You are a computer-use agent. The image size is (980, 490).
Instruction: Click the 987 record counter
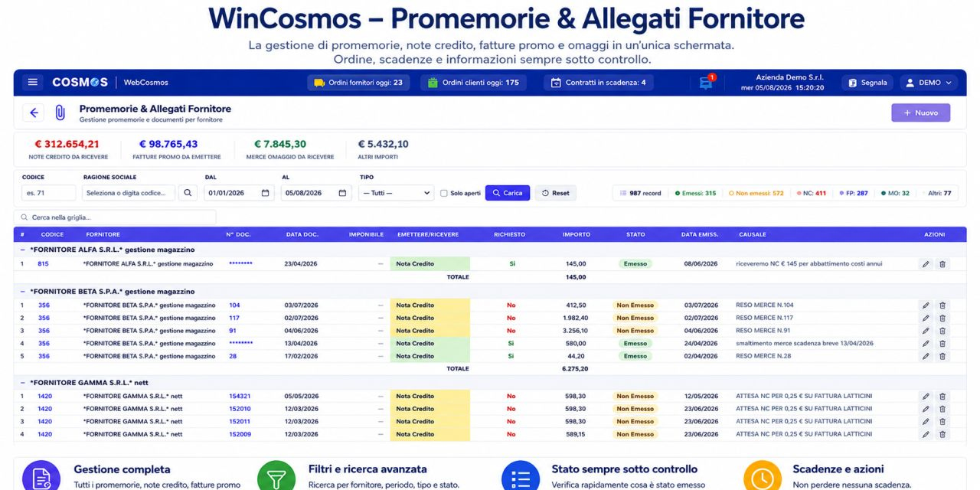point(640,193)
